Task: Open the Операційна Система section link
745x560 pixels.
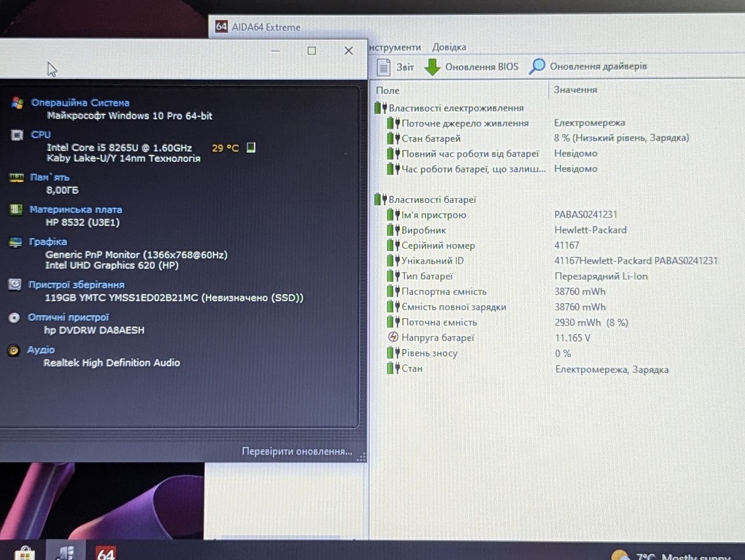Action: (80, 102)
